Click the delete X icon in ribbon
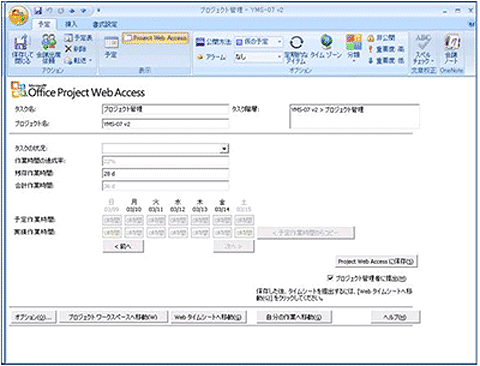Screen dimensions: 480x366 pos(68,49)
